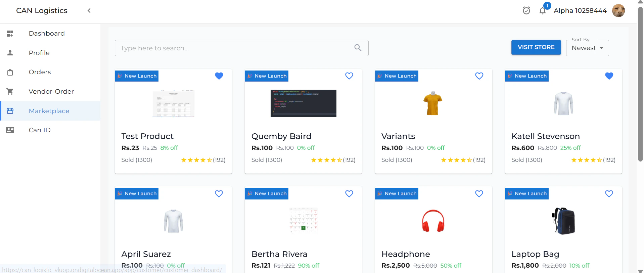Viewport: 644px width, 273px height.
Task: Open the notifications bell
Action: pyautogui.click(x=543, y=11)
